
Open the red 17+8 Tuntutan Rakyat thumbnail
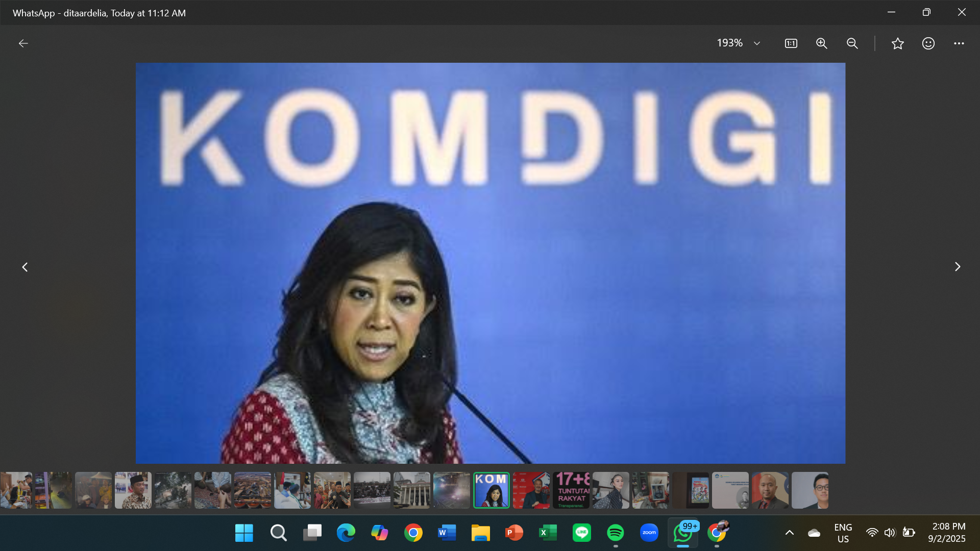pyautogui.click(x=571, y=490)
